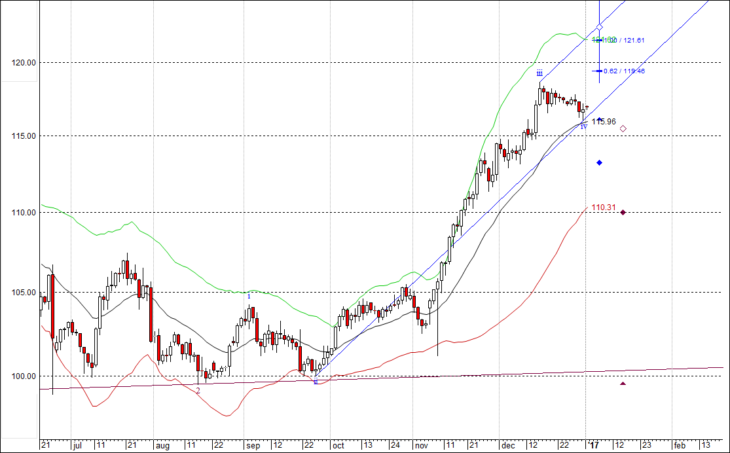Select the red 110.31 lower band value
This screenshot has height=453, width=730.
604,207
